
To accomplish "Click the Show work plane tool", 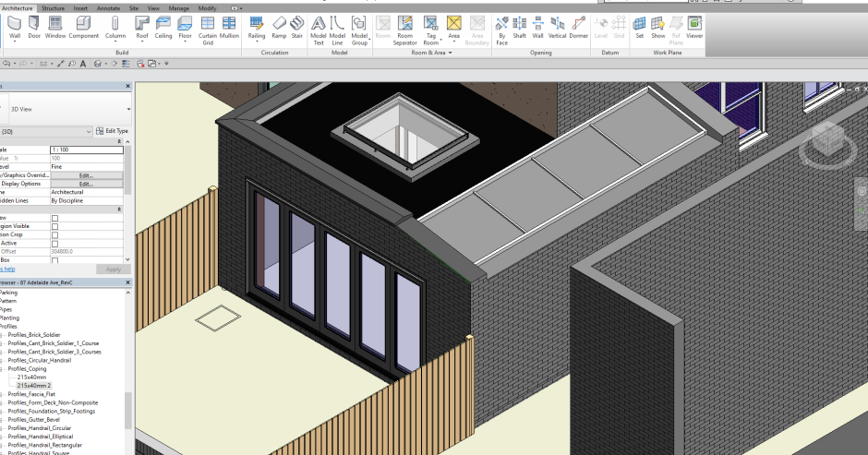I will (657, 28).
